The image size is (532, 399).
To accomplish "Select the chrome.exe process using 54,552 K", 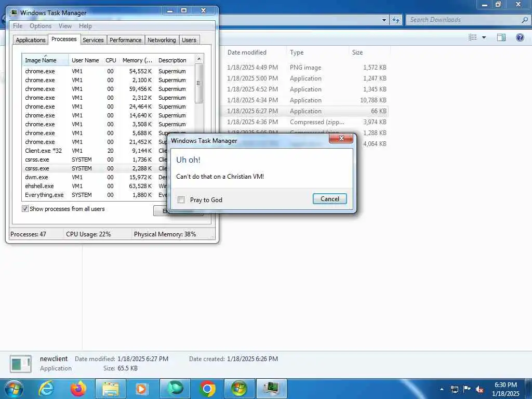I will [108, 71].
